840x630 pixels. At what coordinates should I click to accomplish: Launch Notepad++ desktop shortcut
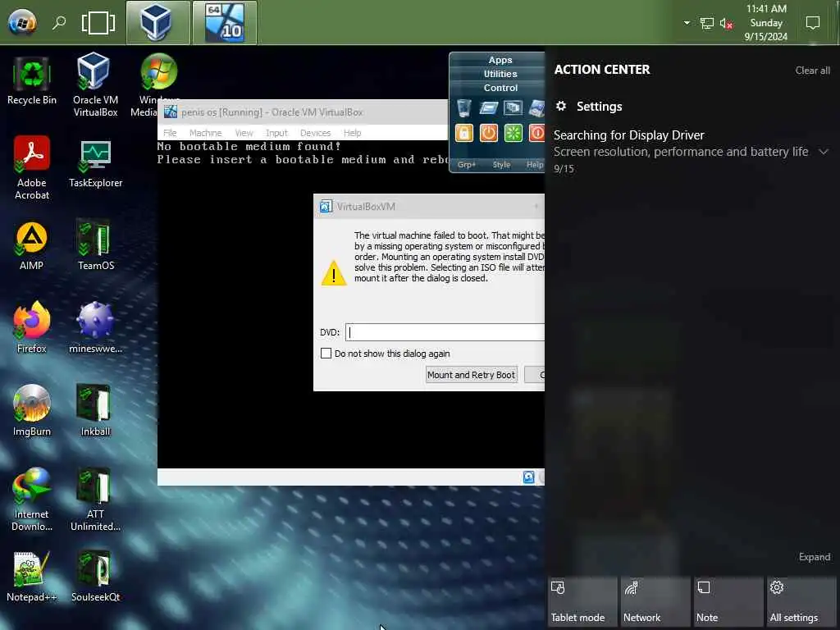coord(32,577)
